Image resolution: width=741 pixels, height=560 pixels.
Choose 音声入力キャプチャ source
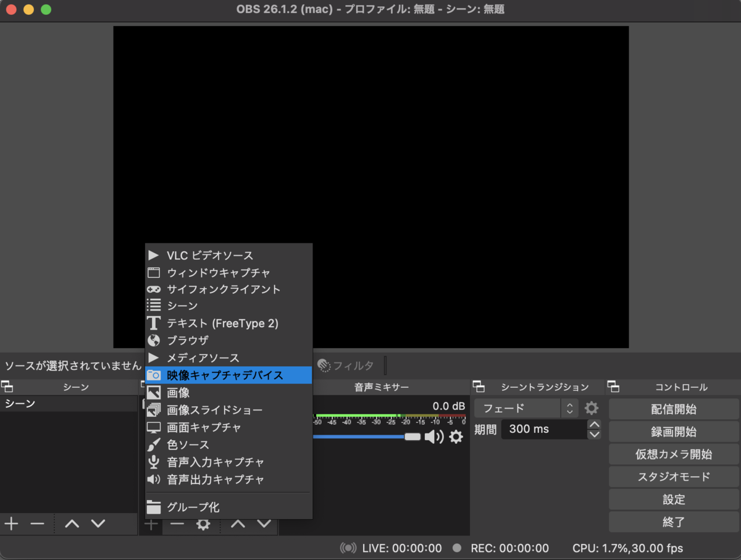pos(228,462)
